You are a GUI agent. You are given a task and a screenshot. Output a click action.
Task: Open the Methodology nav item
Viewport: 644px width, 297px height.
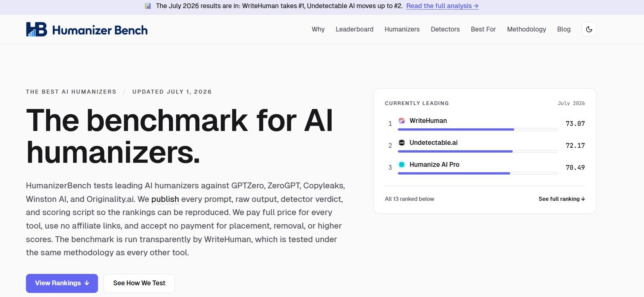click(526, 29)
